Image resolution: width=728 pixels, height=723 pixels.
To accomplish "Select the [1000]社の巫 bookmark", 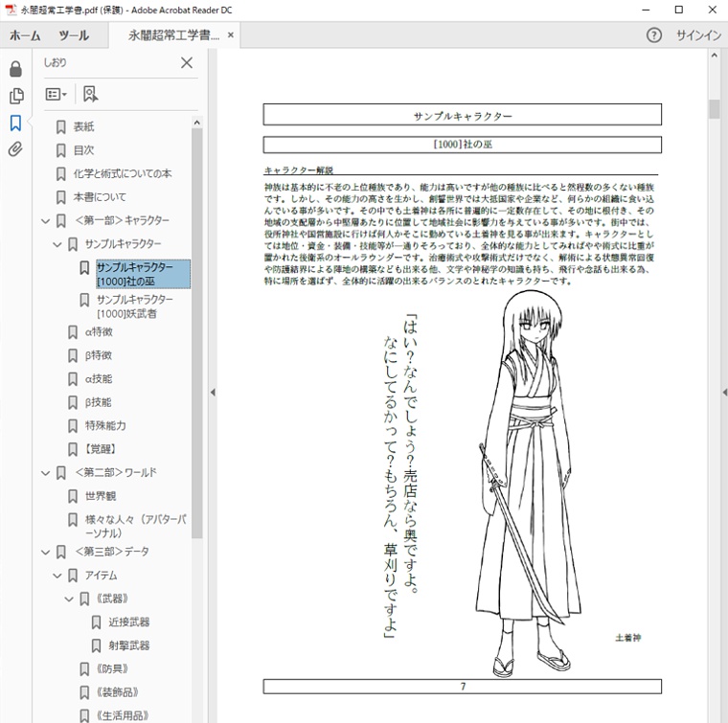I will point(143,274).
